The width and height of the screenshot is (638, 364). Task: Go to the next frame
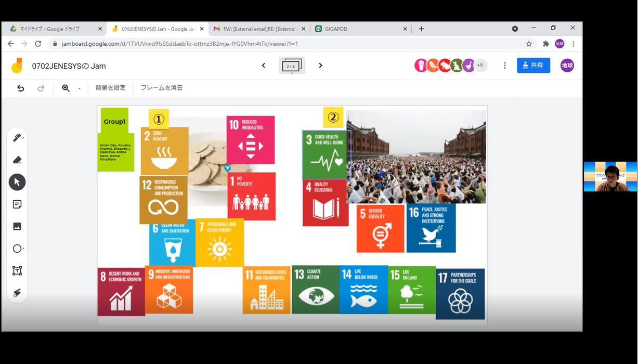(320, 66)
